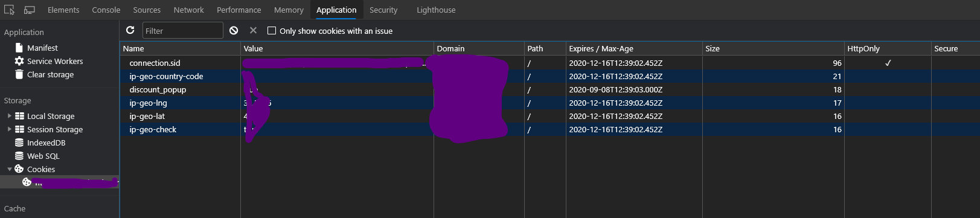Sort cookies by Name column header
The image size is (980, 218).
[181, 48]
